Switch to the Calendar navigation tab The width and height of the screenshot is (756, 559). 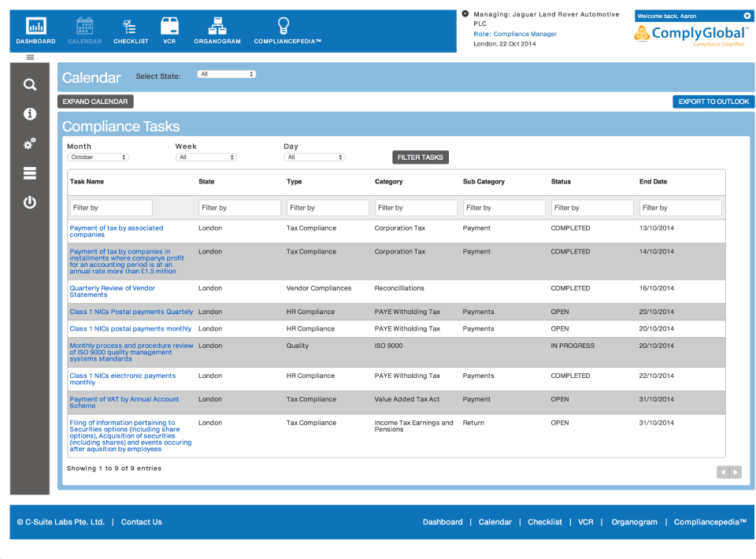click(84, 30)
